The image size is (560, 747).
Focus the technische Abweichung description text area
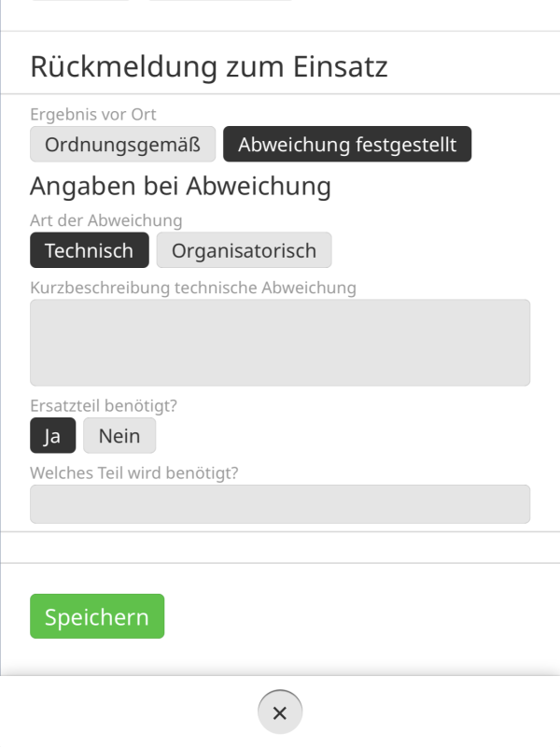[280, 342]
